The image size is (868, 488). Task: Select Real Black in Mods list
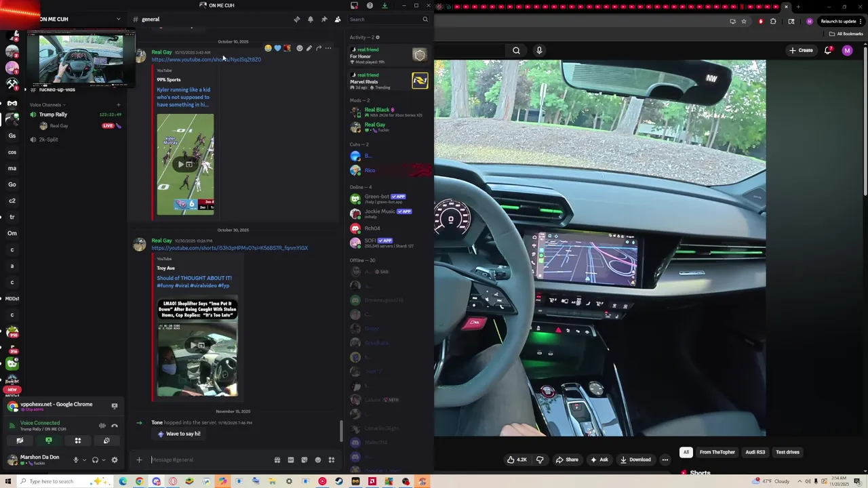(x=389, y=112)
